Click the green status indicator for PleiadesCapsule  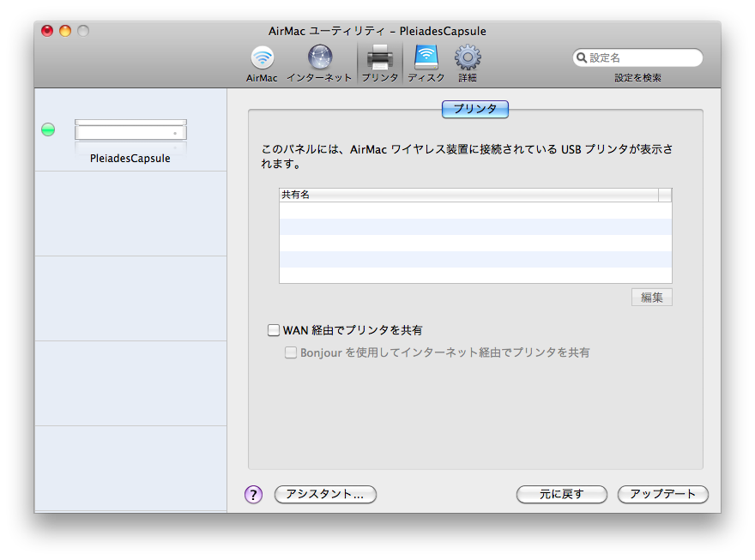click(48, 129)
